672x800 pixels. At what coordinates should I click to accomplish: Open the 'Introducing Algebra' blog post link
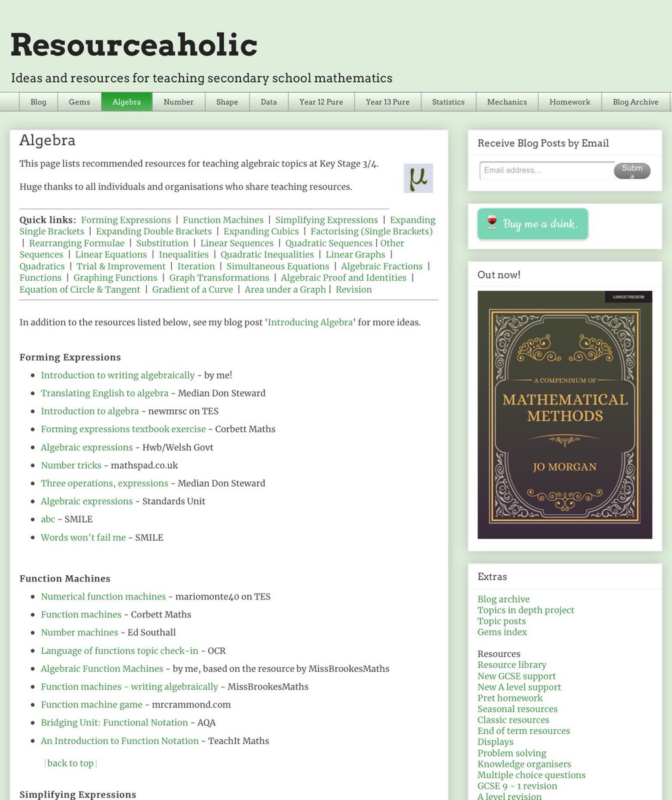(311, 323)
